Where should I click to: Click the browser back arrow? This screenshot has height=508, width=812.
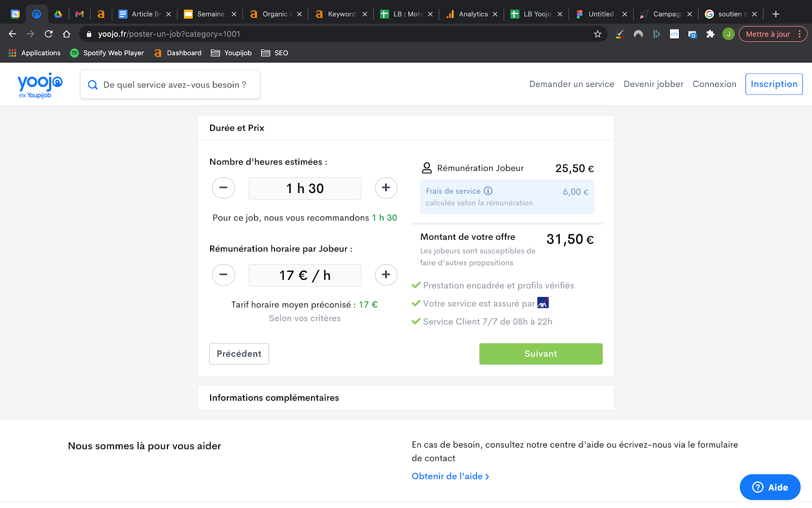pyautogui.click(x=13, y=34)
